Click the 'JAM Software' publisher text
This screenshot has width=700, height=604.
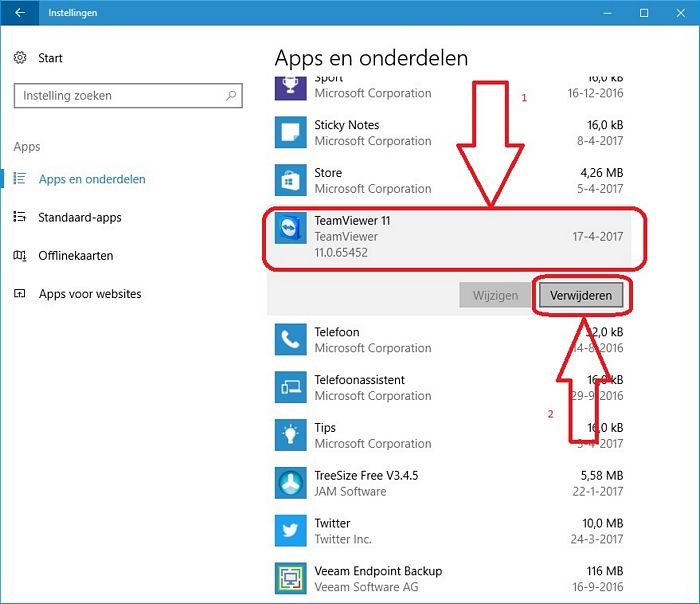(x=350, y=492)
